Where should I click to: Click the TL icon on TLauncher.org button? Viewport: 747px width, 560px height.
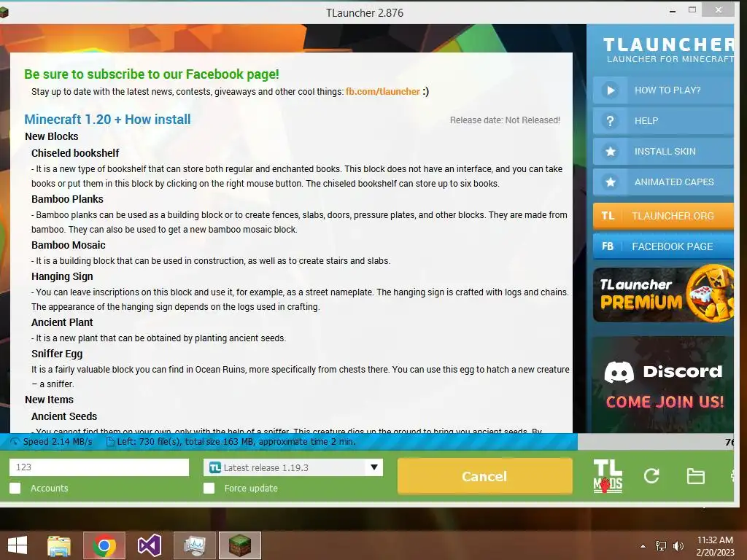pyautogui.click(x=608, y=216)
